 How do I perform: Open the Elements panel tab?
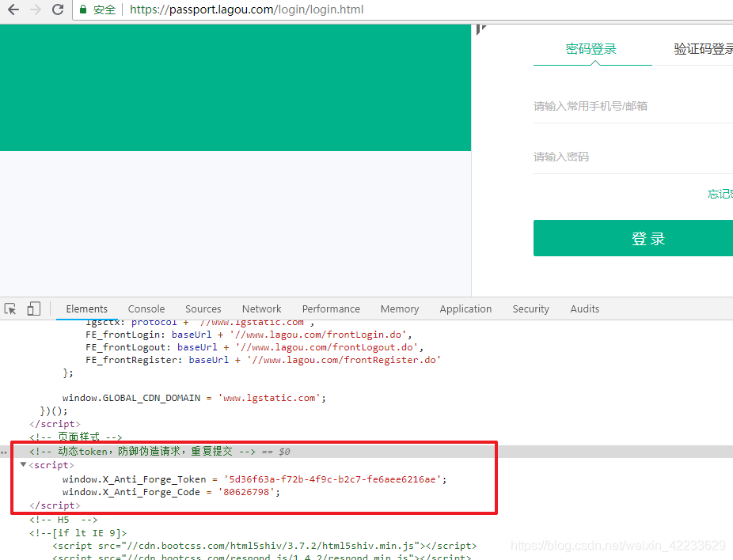click(x=86, y=308)
